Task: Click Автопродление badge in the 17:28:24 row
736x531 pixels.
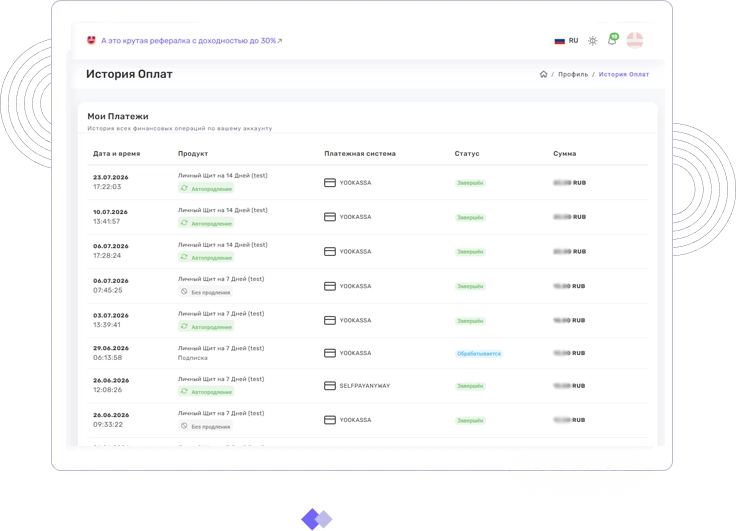Action: 206,257
